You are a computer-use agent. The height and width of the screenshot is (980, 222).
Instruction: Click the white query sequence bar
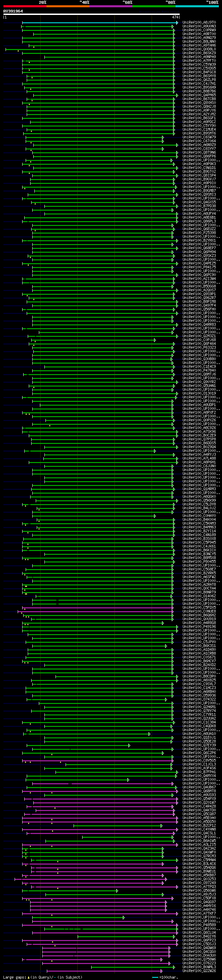(x=92, y=15)
